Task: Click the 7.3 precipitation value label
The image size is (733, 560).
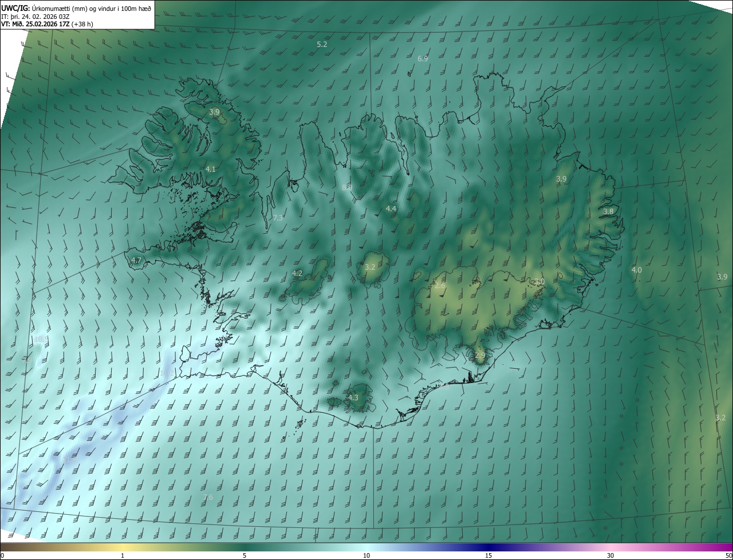Action: pyautogui.click(x=278, y=218)
